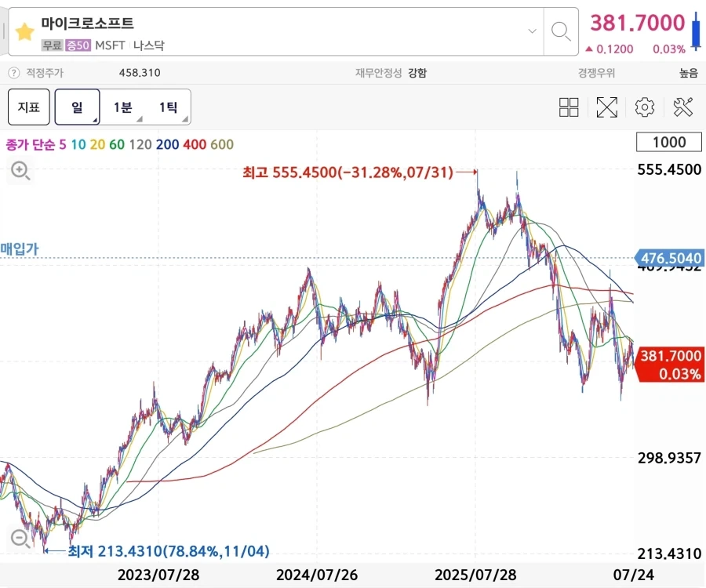Toggle the 400-day moving average label
Image resolution: width=706 pixels, height=588 pixels.
click(x=195, y=144)
